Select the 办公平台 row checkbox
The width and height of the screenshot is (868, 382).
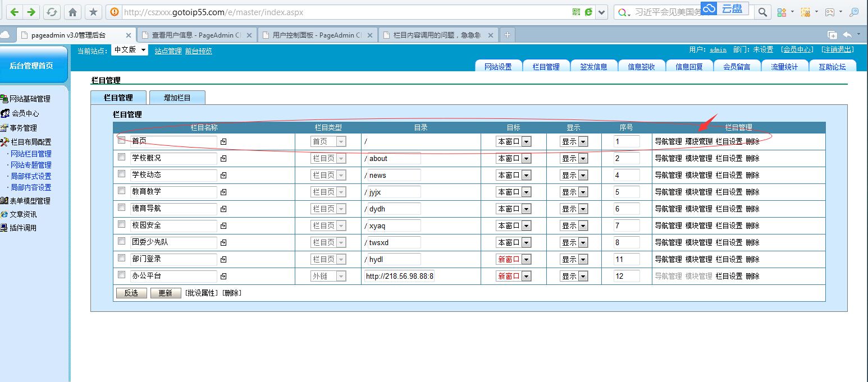[x=121, y=275]
